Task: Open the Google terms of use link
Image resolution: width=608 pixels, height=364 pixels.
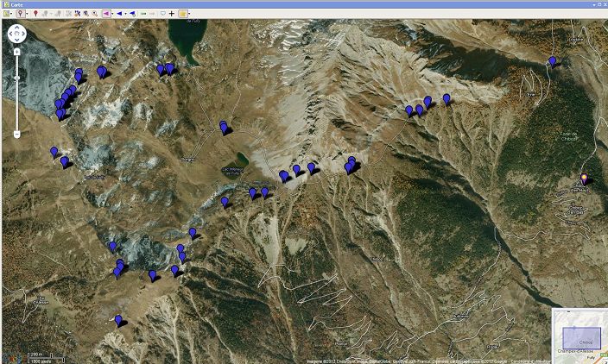Action: point(530,361)
